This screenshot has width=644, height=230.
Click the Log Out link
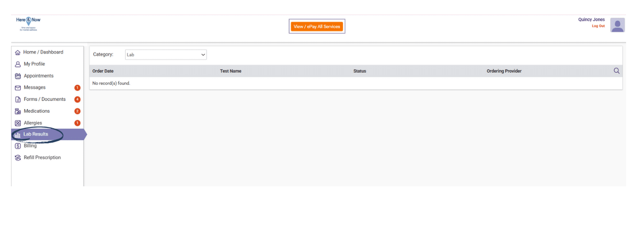598,26
